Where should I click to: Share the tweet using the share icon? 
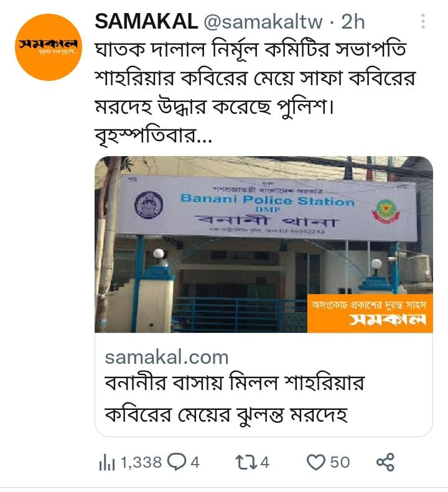point(385,463)
